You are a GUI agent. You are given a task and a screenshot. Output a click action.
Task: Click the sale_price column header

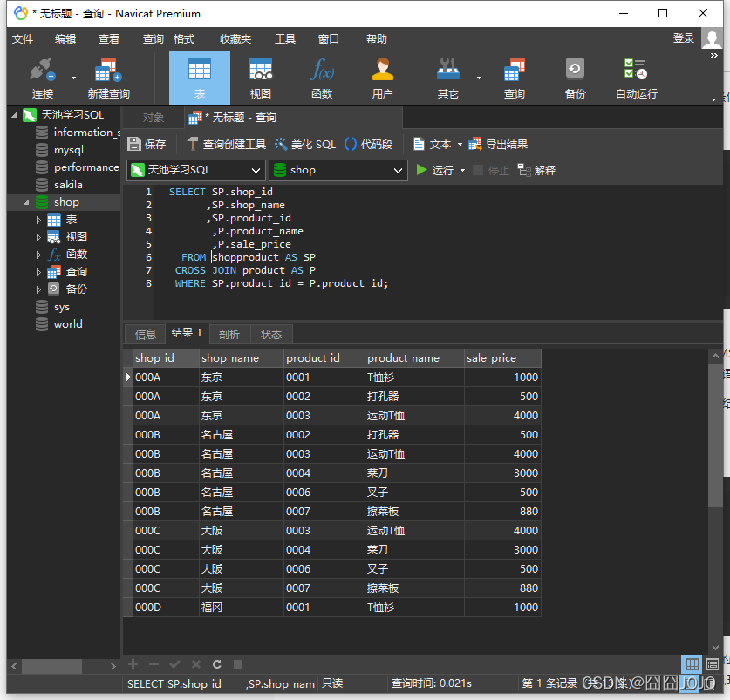[502, 358]
